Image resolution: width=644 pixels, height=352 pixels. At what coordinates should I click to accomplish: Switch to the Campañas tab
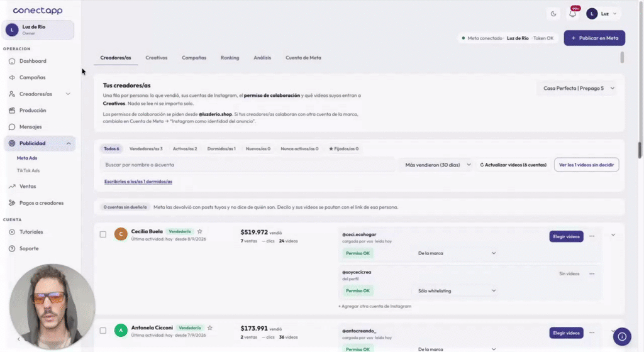pos(194,58)
